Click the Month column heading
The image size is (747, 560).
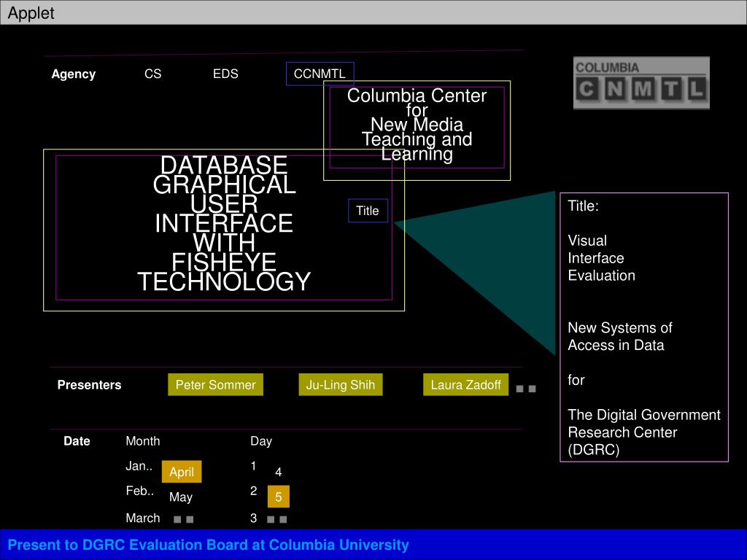[143, 441]
